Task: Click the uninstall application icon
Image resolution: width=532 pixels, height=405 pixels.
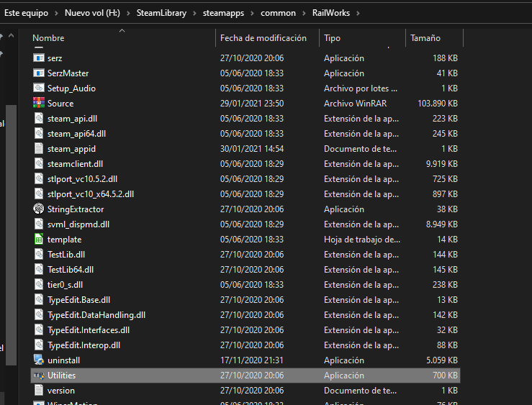Action: (x=39, y=360)
